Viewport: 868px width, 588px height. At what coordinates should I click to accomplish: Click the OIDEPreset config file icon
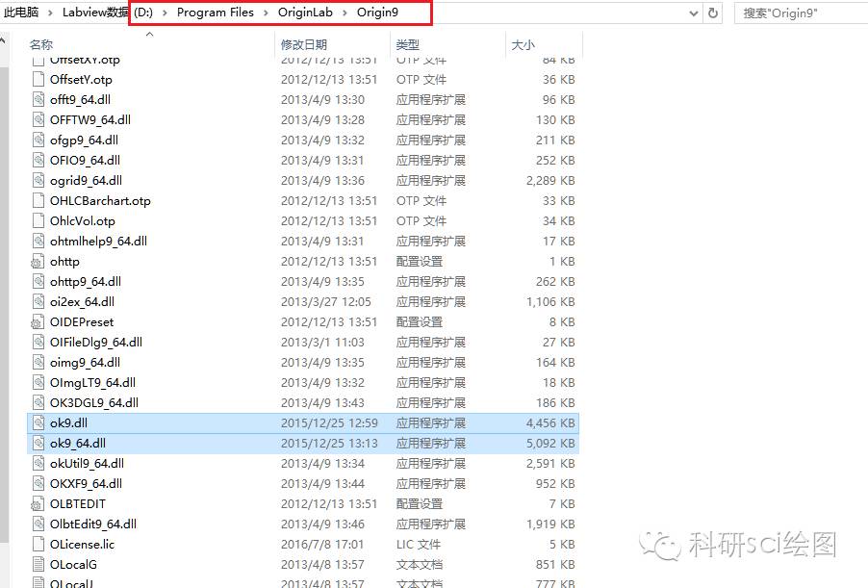[38, 322]
